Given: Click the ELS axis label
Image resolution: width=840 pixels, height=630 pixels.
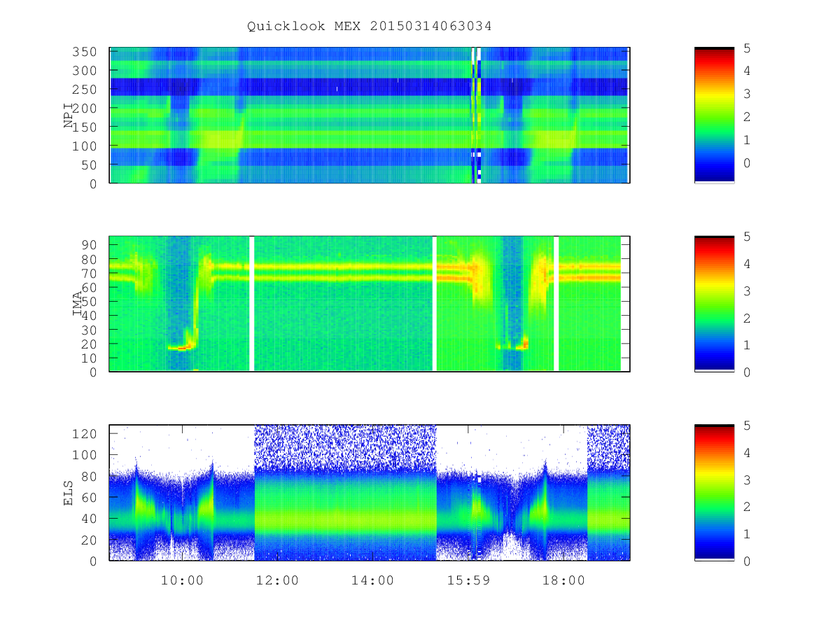Looking at the screenshot, I should point(69,492).
